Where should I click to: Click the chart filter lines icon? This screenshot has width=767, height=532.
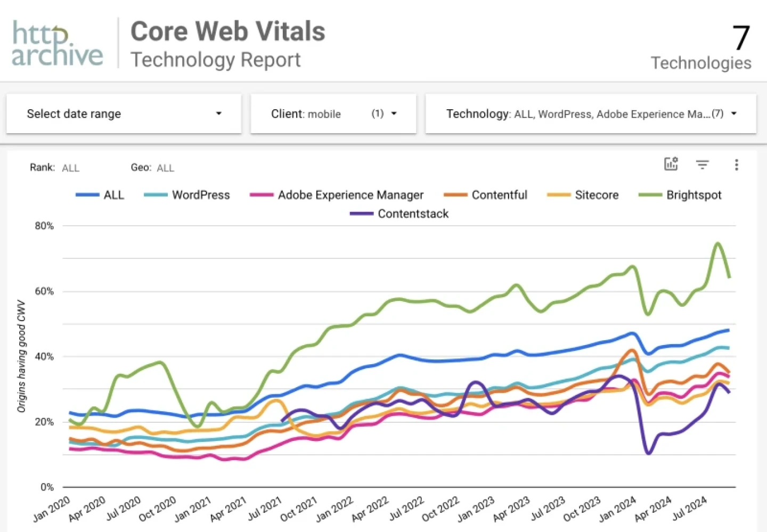click(x=703, y=165)
